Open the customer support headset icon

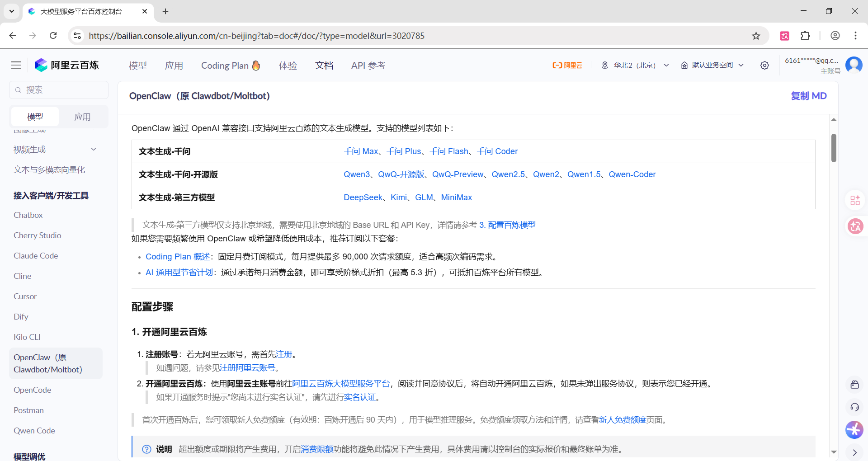point(854,407)
